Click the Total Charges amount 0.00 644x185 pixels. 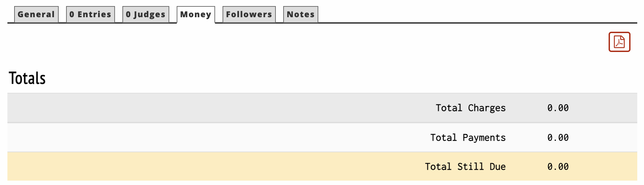pos(558,108)
